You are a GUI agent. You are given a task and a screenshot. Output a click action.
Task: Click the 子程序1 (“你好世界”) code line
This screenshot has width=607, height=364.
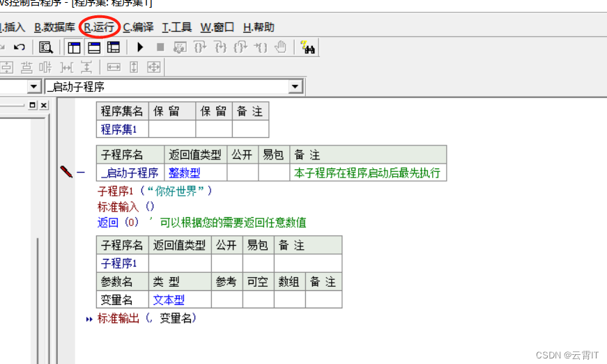[x=155, y=191]
